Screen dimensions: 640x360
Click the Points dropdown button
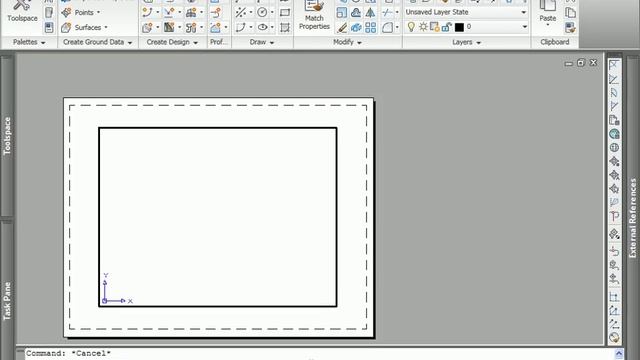pyautogui.click(x=80, y=13)
